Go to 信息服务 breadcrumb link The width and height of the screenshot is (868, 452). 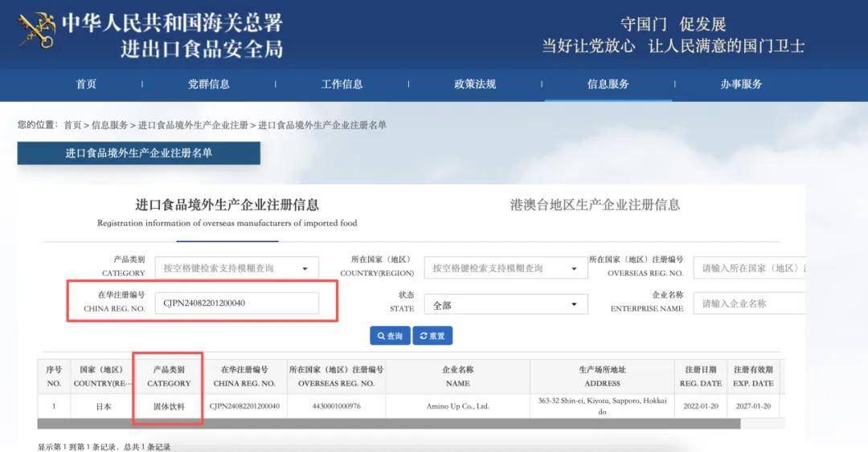pyautogui.click(x=109, y=125)
